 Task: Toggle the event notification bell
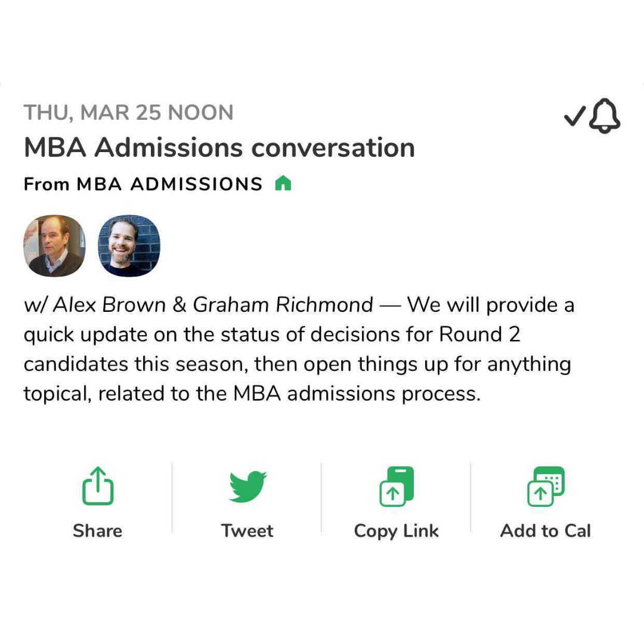(x=605, y=116)
